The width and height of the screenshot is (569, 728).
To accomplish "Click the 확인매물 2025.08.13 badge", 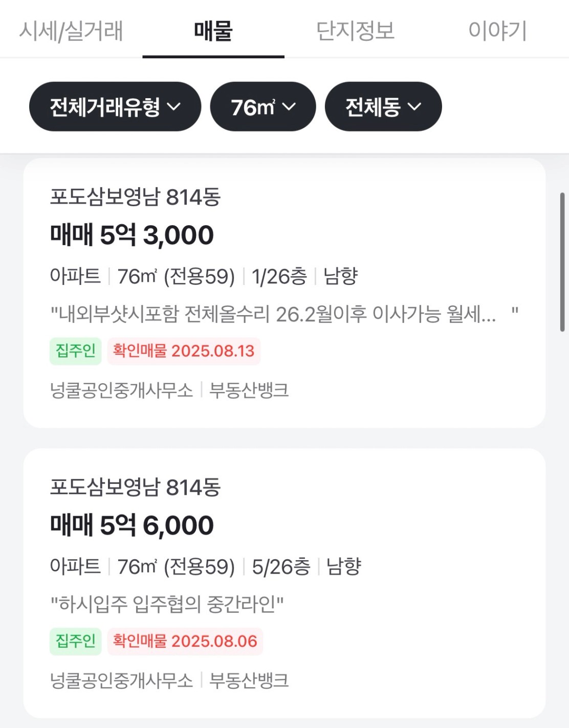I will pyautogui.click(x=184, y=351).
